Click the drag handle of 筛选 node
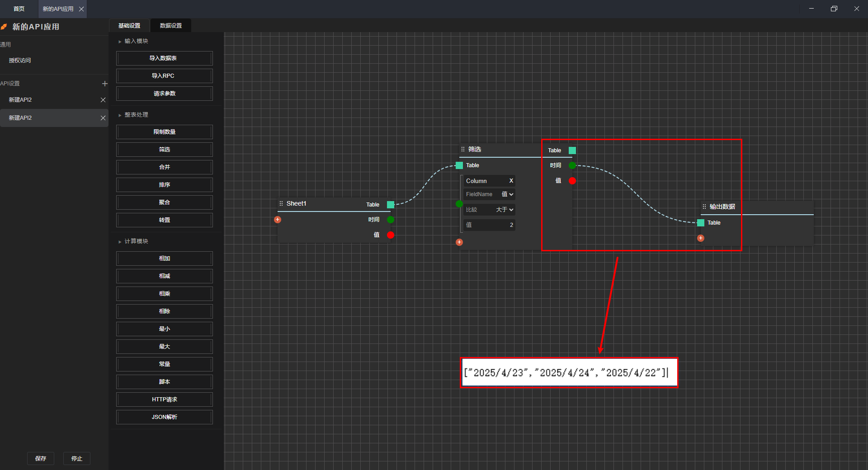The height and width of the screenshot is (470, 868). click(463, 149)
